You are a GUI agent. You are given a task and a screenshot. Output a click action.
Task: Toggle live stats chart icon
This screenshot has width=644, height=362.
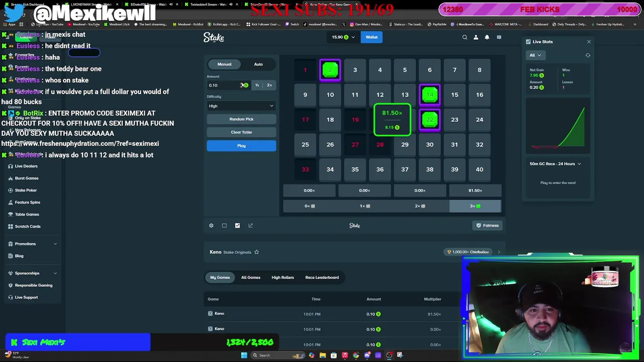point(237,226)
